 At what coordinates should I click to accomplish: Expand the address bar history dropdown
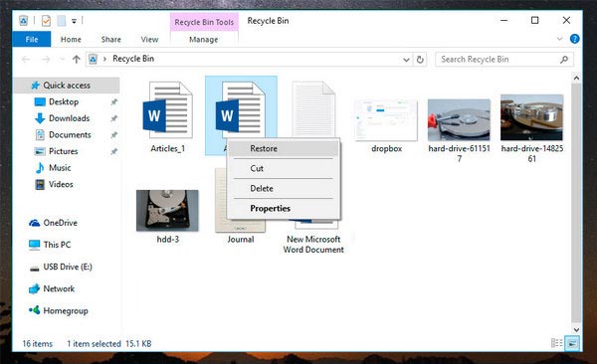pos(406,60)
